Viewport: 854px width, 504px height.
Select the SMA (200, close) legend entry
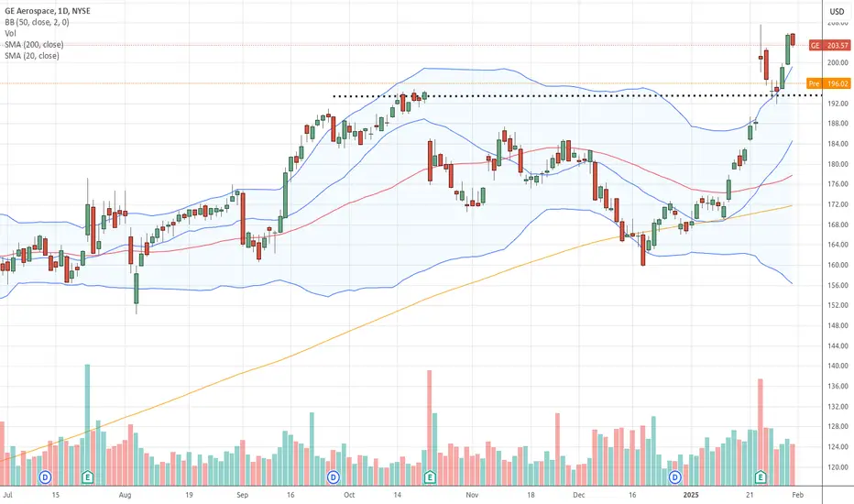34,45
